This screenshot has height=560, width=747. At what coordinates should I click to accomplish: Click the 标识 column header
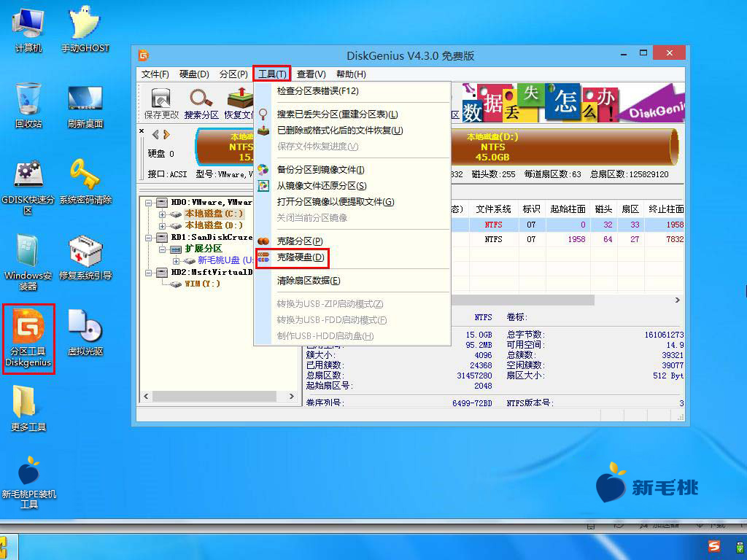coord(531,209)
